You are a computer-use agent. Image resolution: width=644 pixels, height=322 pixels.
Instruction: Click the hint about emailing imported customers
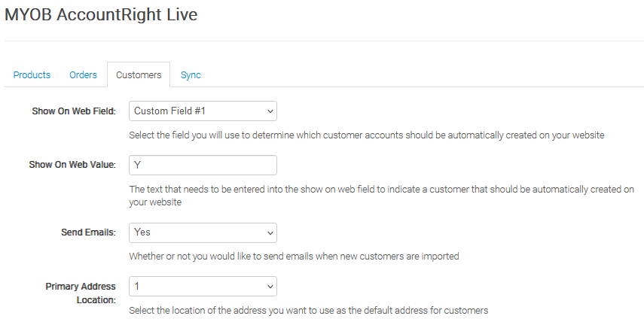click(x=294, y=256)
